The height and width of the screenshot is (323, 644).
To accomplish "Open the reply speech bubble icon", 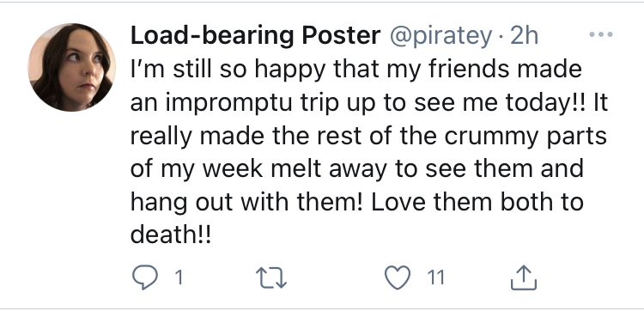I will [144, 277].
